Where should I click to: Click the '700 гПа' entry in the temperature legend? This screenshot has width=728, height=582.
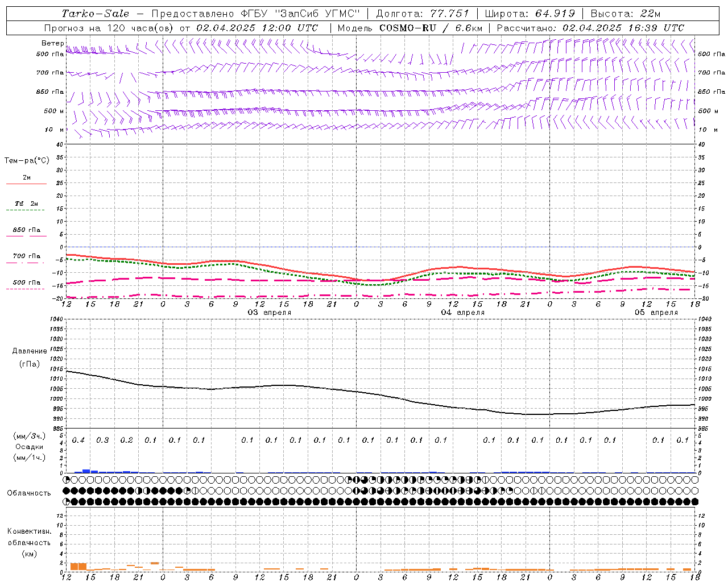coord(26,256)
